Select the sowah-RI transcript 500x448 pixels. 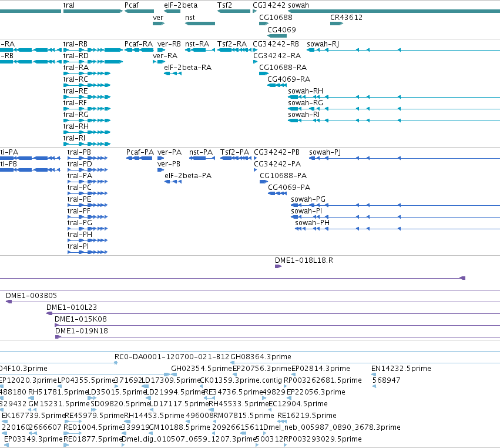(394, 121)
